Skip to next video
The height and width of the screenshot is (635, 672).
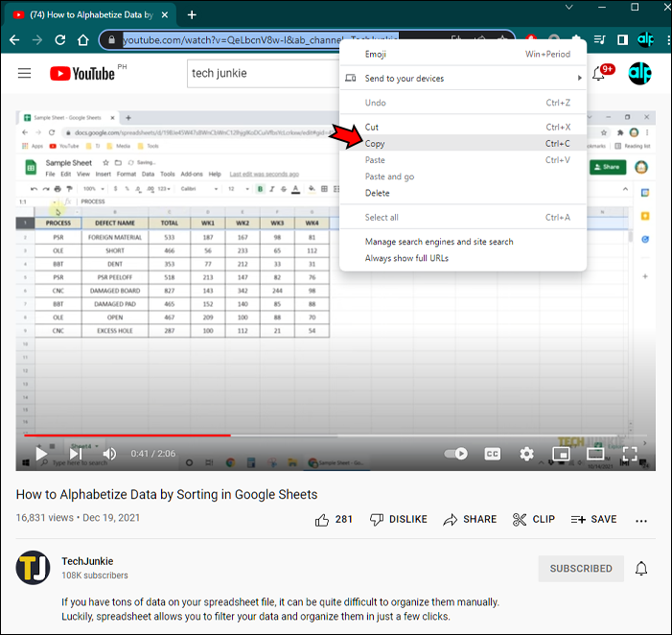coord(76,453)
